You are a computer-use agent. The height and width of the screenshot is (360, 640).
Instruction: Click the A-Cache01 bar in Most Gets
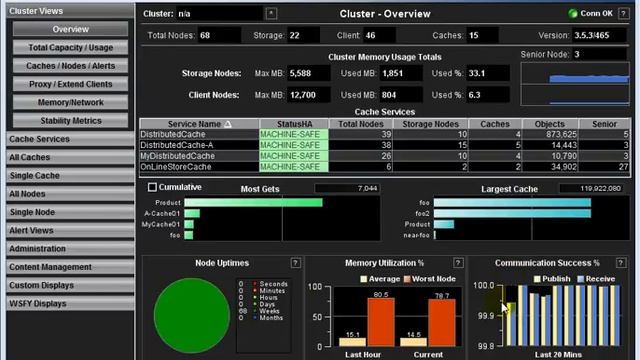192,213
